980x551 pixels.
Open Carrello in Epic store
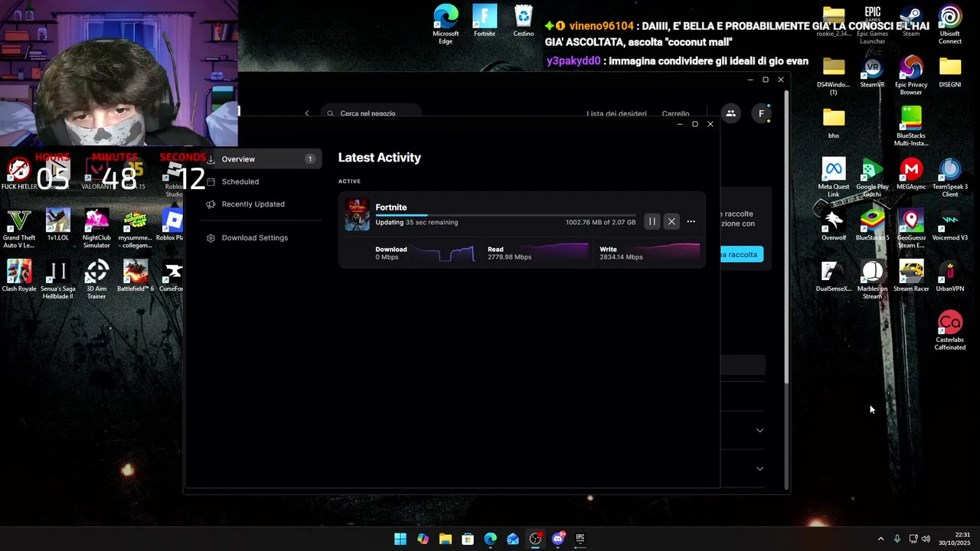pos(675,113)
